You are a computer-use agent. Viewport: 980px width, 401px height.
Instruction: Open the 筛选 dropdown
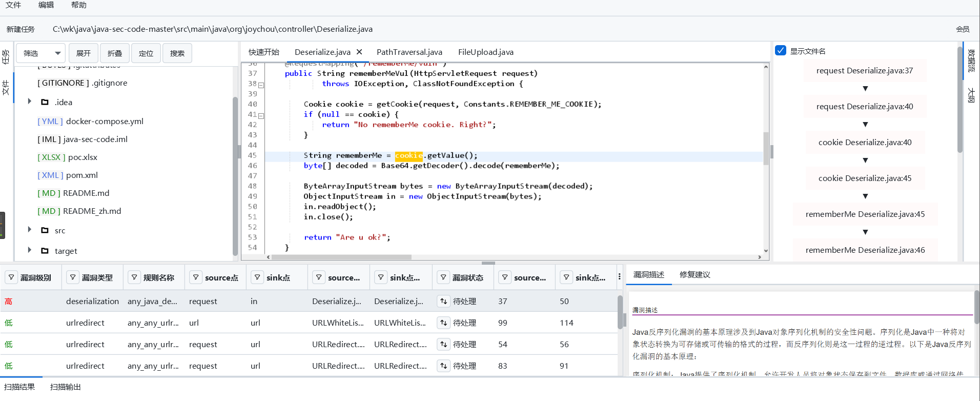click(x=41, y=53)
